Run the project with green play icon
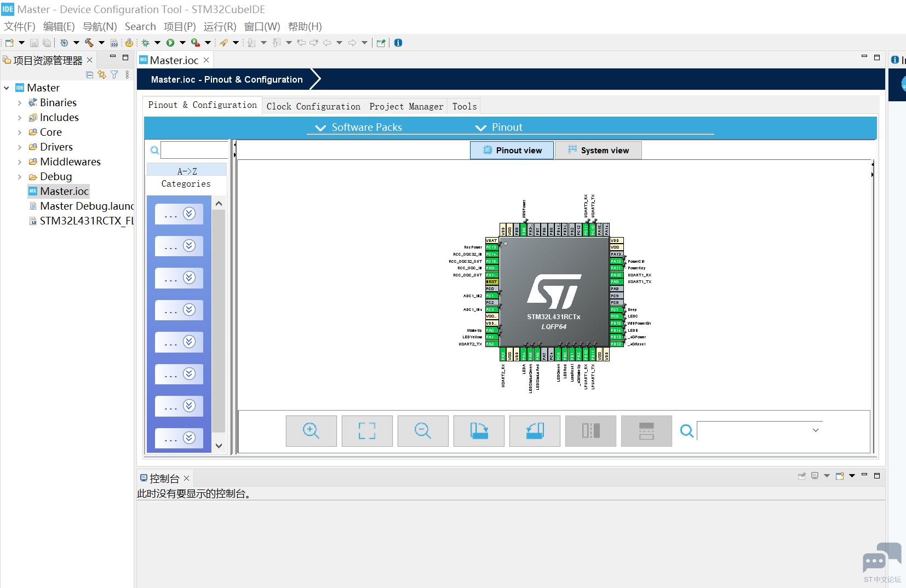This screenshot has width=906, height=588. pos(170,43)
